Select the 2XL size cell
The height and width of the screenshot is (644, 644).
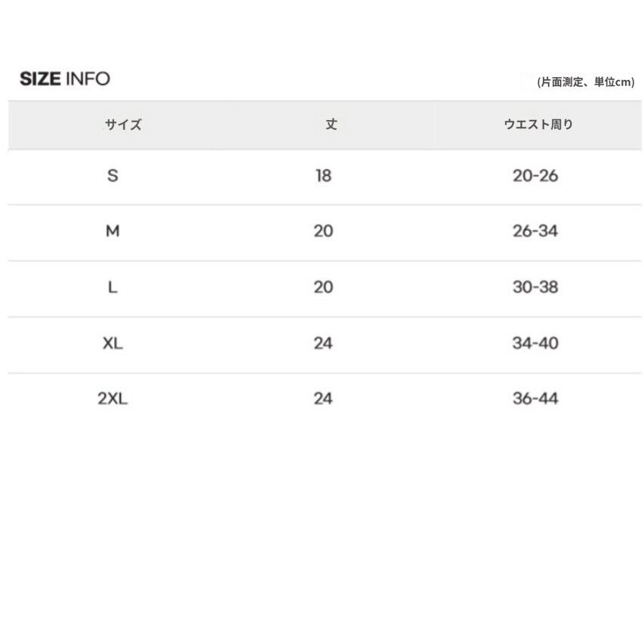tap(112, 399)
